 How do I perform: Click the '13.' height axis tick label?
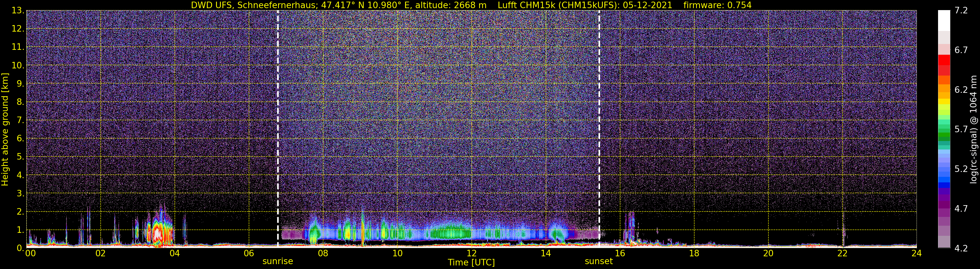pos(18,11)
